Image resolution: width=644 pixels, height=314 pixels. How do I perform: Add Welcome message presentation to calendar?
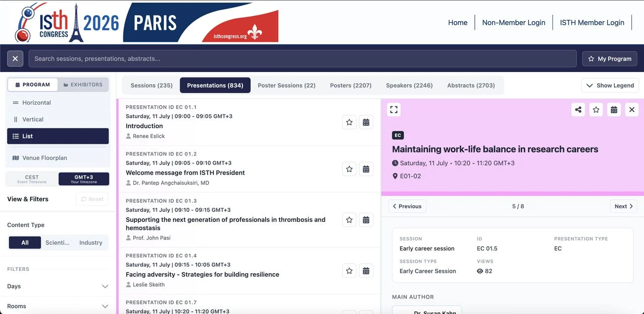(x=366, y=169)
